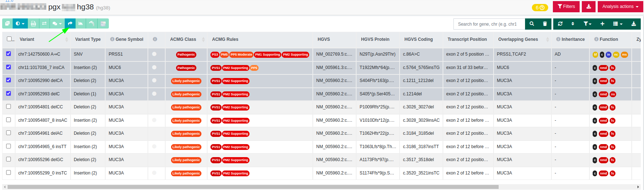Open the table columns list dropdown
The image size is (644, 190).
coord(618,24)
